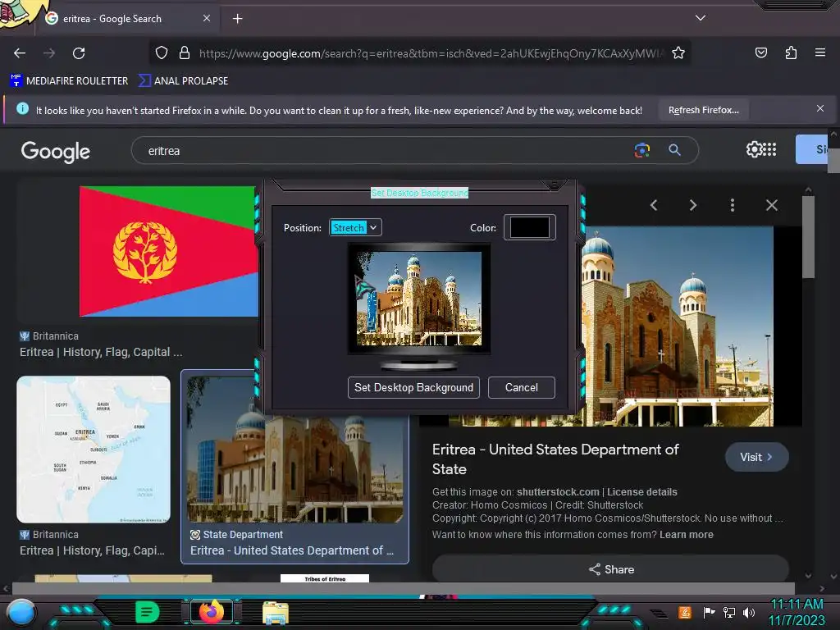Open the Pocket save icon
This screenshot has height=630, width=840.
[x=761, y=52]
